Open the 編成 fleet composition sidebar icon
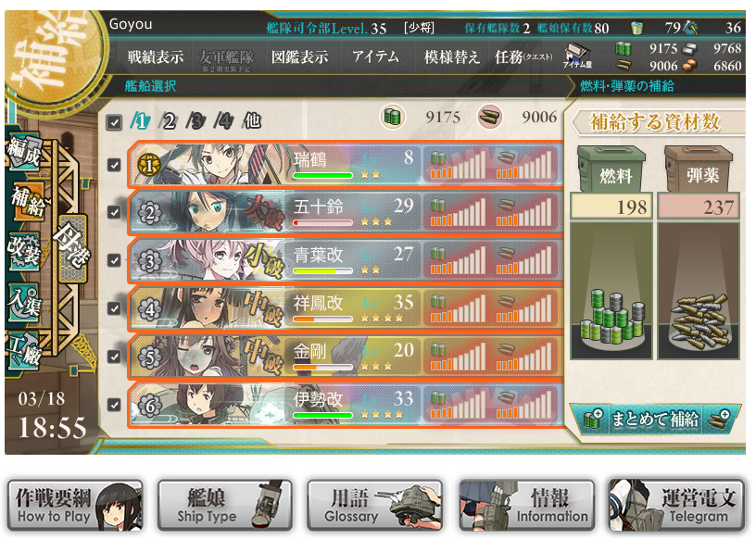 [23, 151]
